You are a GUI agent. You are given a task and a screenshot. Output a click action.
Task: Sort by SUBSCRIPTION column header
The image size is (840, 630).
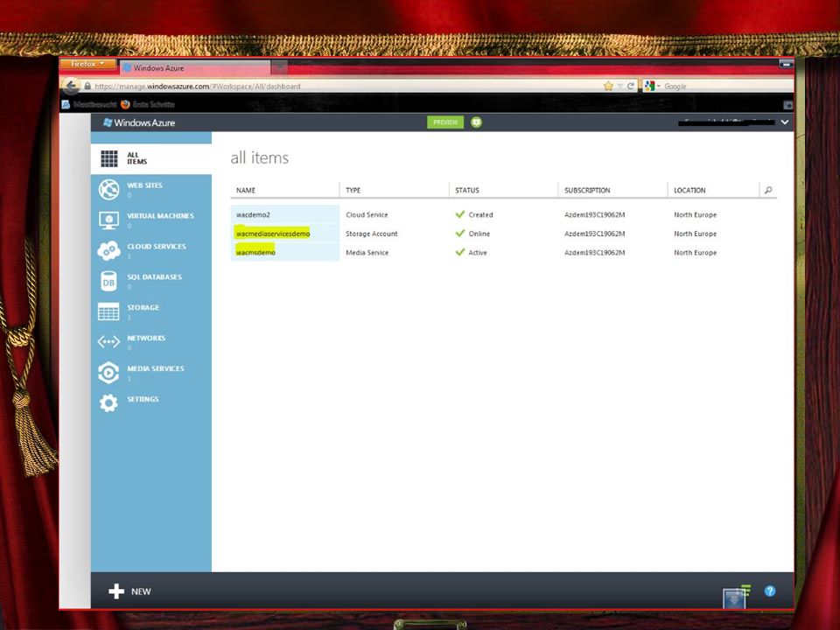tap(587, 190)
